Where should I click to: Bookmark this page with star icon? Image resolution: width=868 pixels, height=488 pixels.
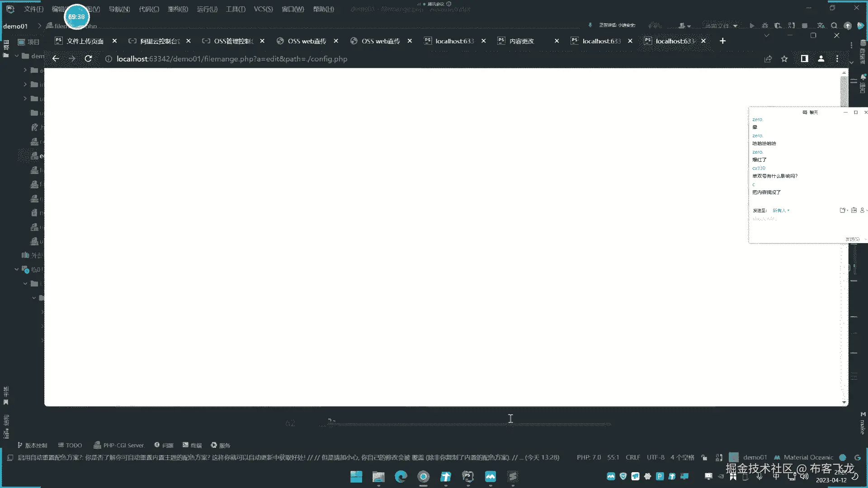pos(784,59)
